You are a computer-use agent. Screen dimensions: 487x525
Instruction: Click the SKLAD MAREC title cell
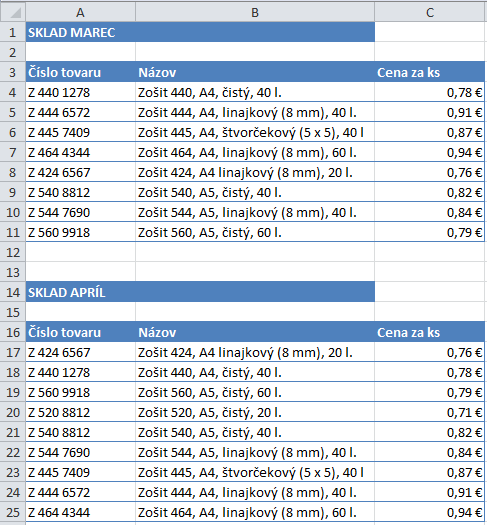200,32
